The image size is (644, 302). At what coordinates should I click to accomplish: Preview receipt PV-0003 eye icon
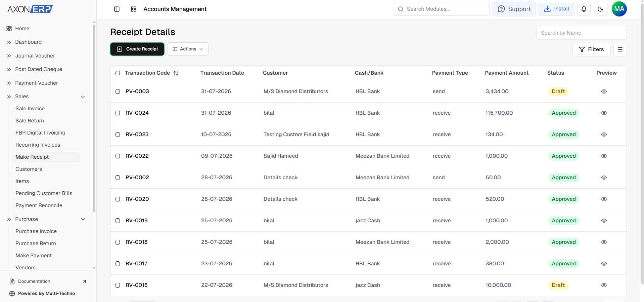point(604,91)
